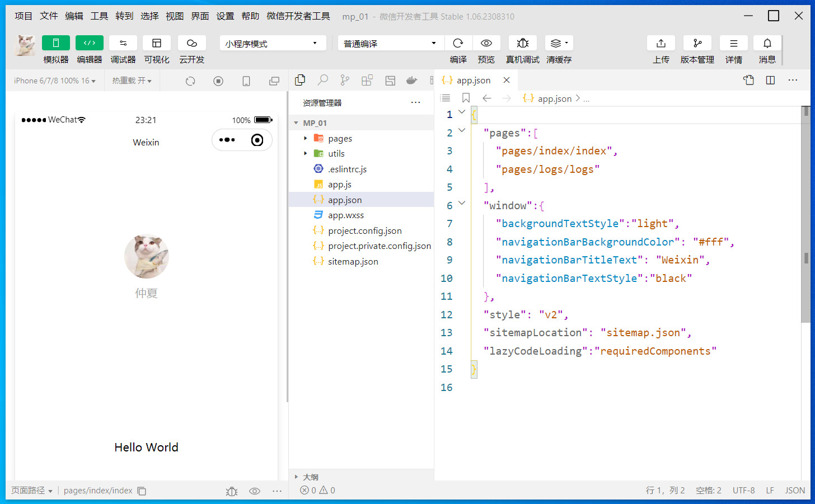Image resolution: width=815 pixels, height=504 pixels.
Task: Click the simulator stop icon
Action: 218,81
